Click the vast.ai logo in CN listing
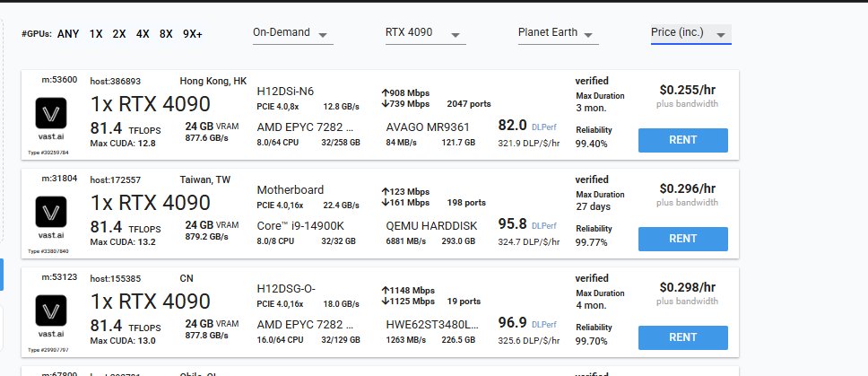The height and width of the screenshot is (376, 868). 51,310
